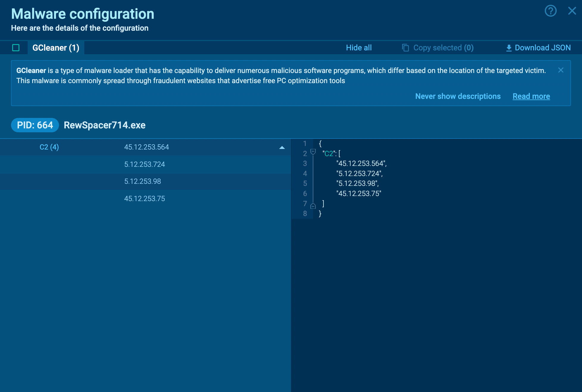This screenshot has height=392, width=582.
Task: Select C2 address 45.12.253.564 row
Action: coord(146,147)
